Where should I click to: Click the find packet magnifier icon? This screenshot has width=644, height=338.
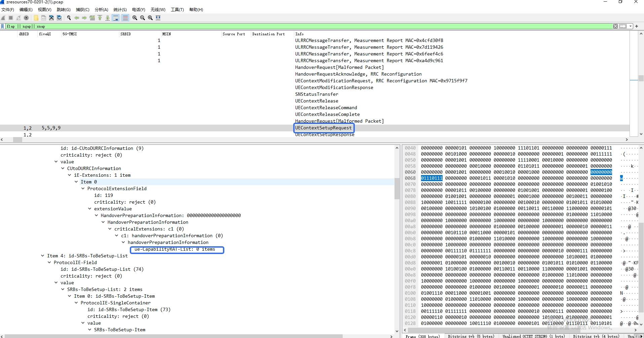(69, 18)
